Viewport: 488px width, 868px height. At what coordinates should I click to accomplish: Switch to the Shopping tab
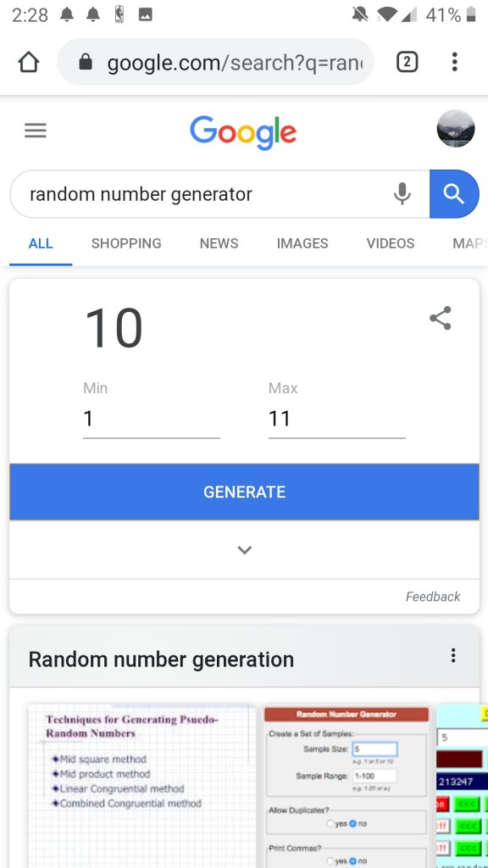[x=126, y=243]
